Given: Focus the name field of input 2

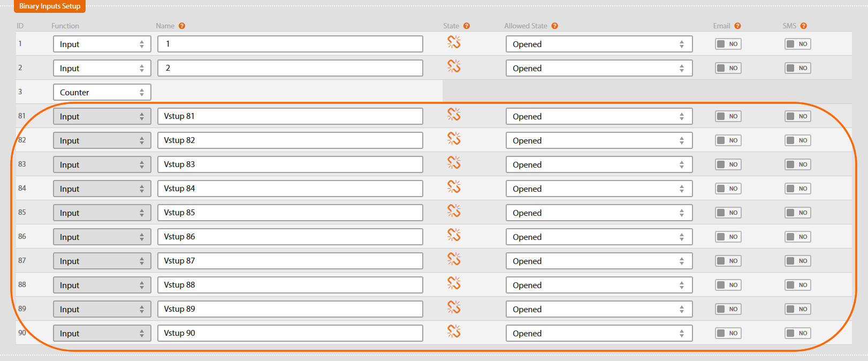Looking at the screenshot, I should [290, 68].
